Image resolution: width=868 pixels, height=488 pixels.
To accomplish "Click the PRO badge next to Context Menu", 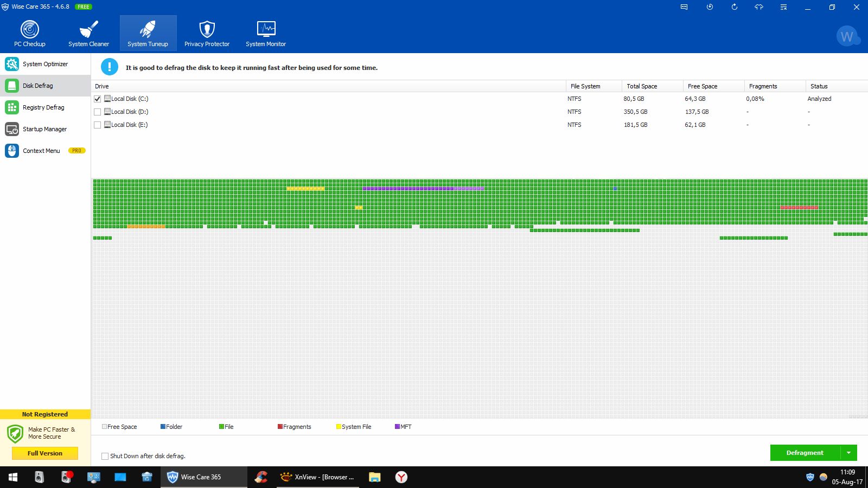I will pyautogui.click(x=76, y=151).
